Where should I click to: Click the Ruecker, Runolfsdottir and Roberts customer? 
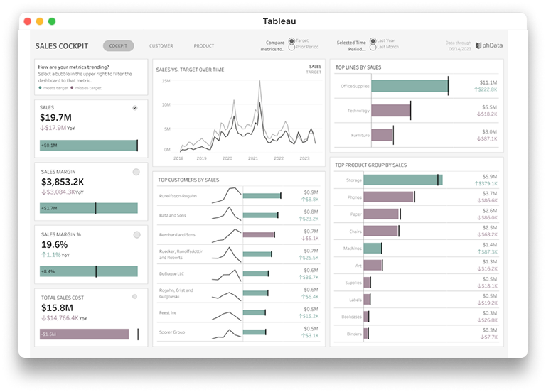coord(181,254)
